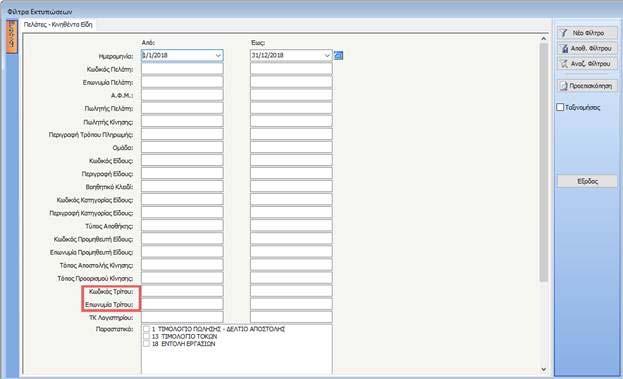
Task: Focus Από field for Περιγραφή Τρόπου Πληρωμής
Action: [x=182, y=135]
